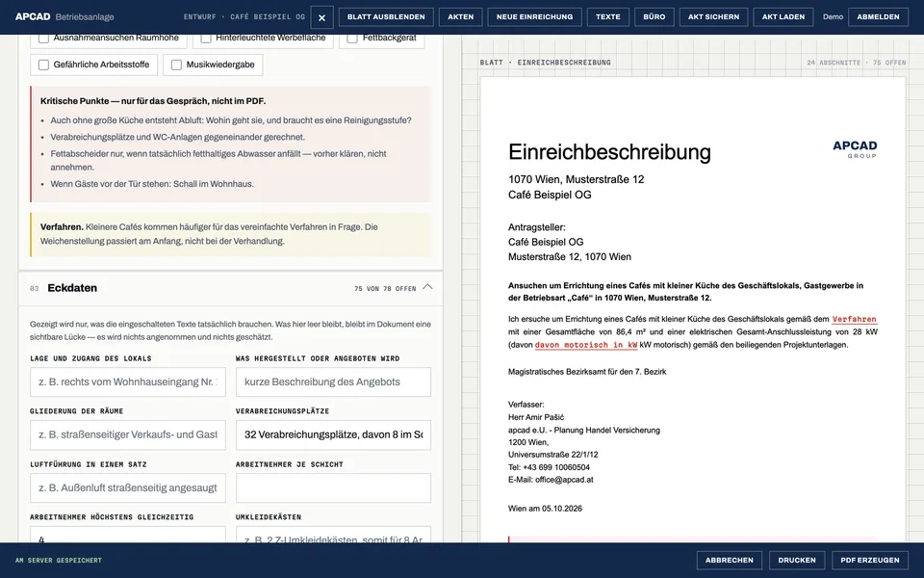The height and width of the screenshot is (578, 924).
Task: Click the Einreichbeschreibung document title
Action: pos(609,152)
